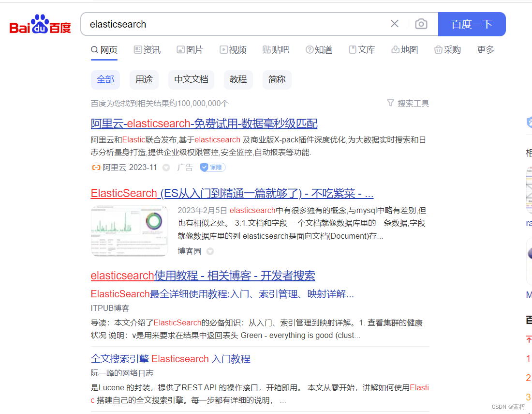This screenshot has width=532, height=414.
Task: Clear the search box with the X icon
Action: point(394,24)
